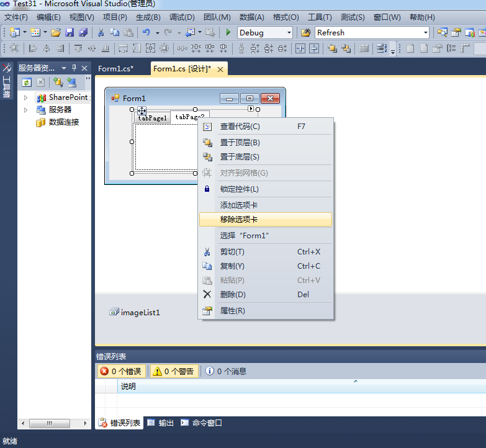This screenshot has width=486, height=448.
Task: Choose 锁定控件(L) in the context menu
Action: click(x=266, y=189)
